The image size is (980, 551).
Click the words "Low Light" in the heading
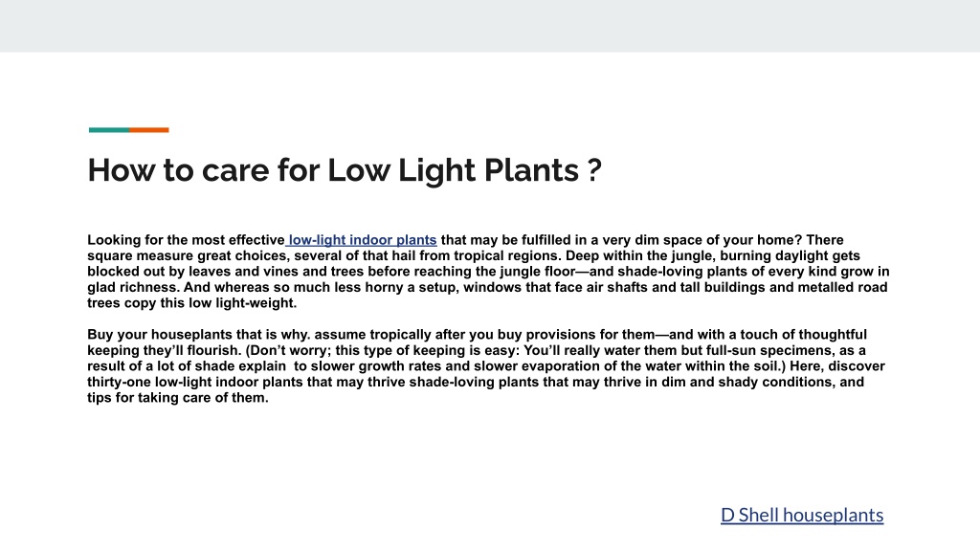coord(403,170)
